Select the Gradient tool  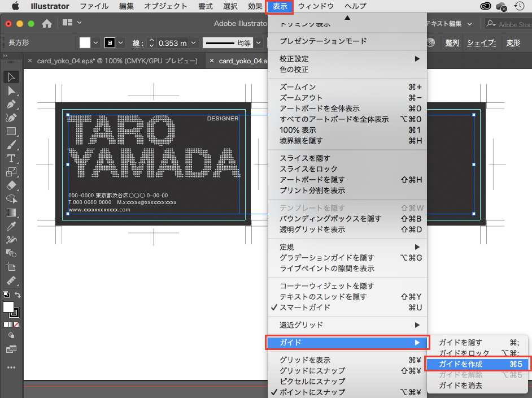tap(11, 213)
